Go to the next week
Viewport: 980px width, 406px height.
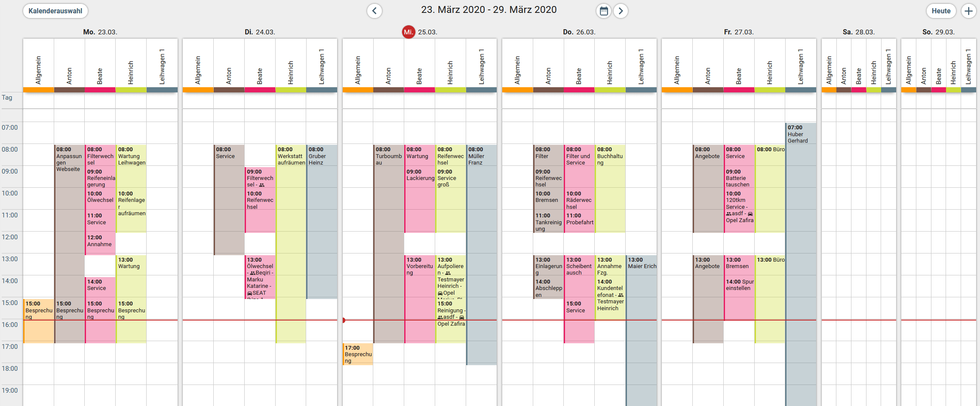(x=621, y=11)
